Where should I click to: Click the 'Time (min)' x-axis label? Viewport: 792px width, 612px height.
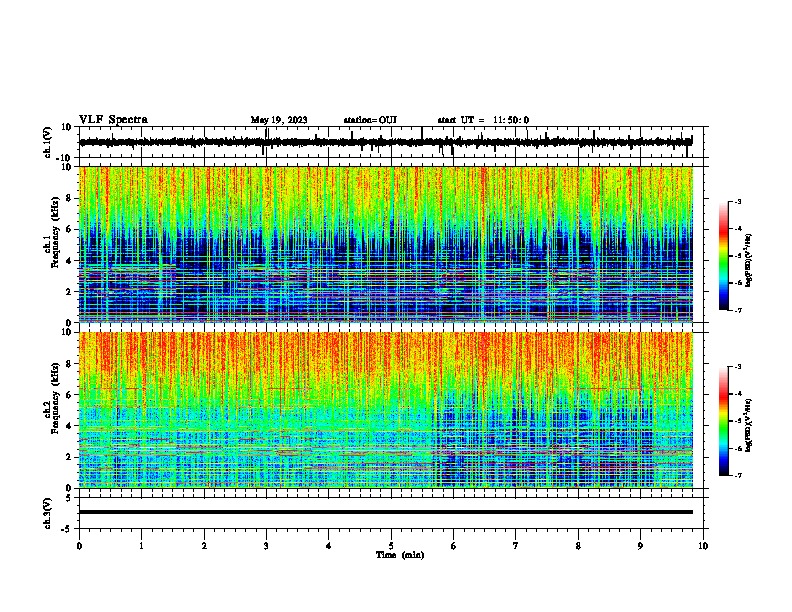[x=400, y=555]
